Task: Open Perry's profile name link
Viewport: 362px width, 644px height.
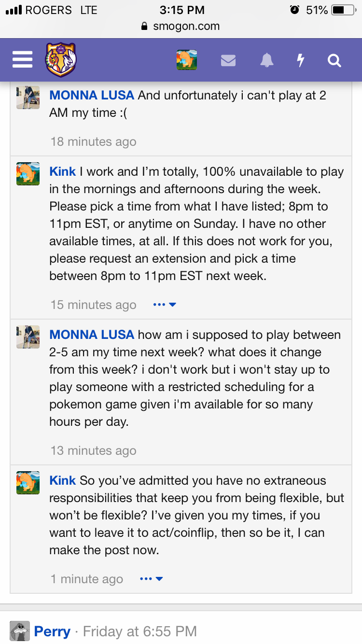Action: tap(52, 631)
